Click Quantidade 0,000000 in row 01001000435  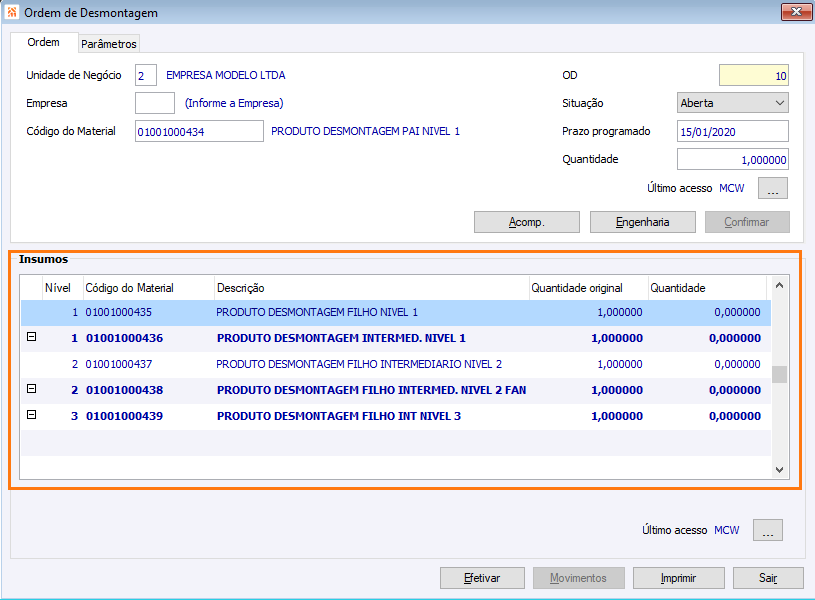738,312
